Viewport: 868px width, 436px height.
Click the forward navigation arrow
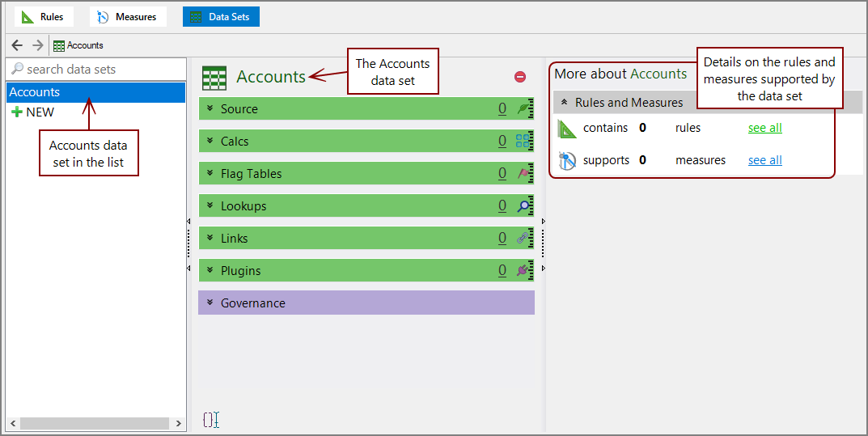pos(37,45)
